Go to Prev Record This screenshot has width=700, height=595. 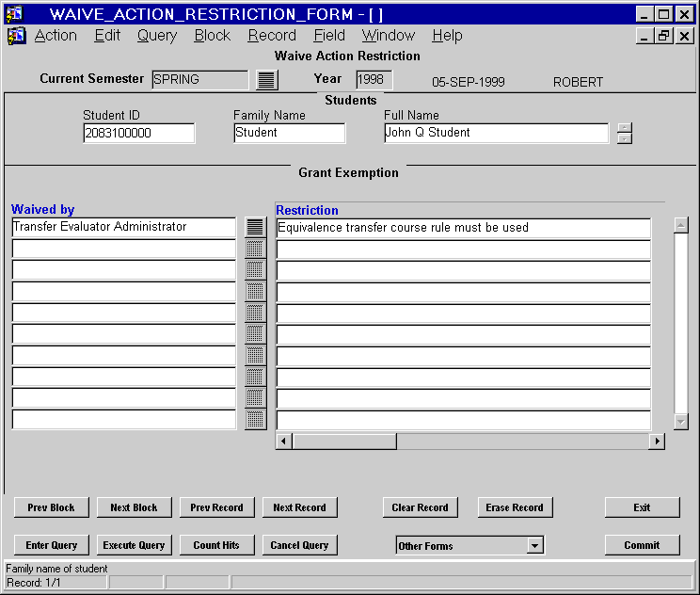tap(217, 507)
